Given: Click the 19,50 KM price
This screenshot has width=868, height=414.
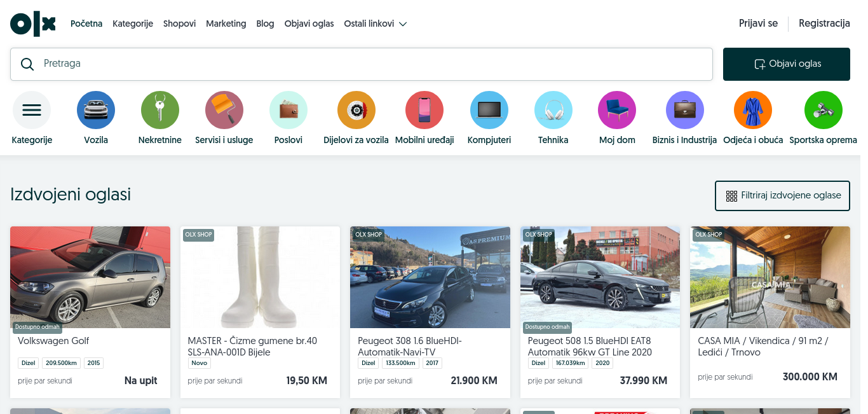Looking at the screenshot, I should click(x=307, y=381).
